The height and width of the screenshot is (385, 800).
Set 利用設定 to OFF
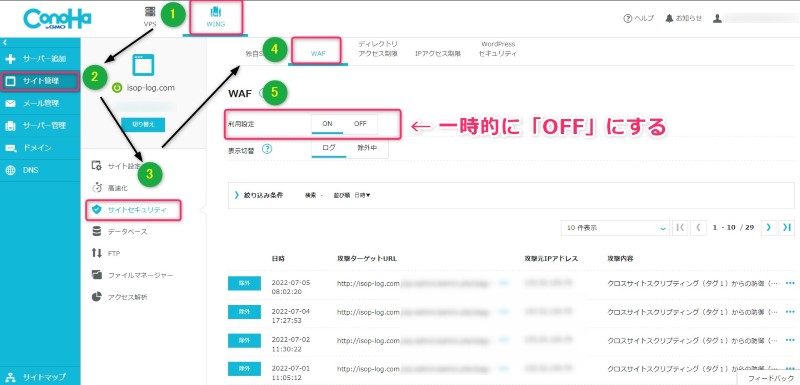[360, 124]
